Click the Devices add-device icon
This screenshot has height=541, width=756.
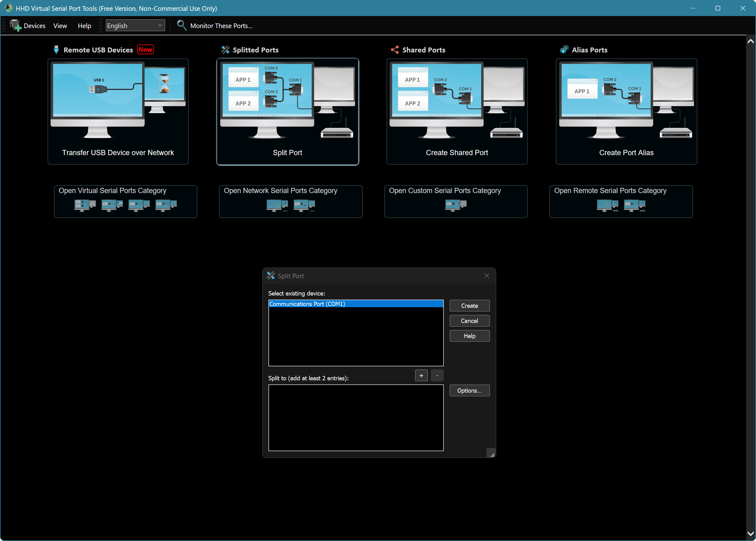15,25
